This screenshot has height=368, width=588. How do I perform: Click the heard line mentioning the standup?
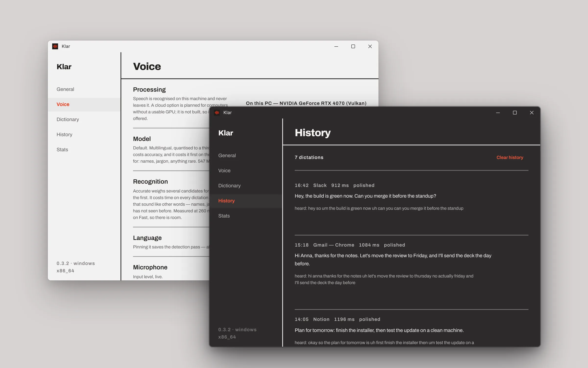click(x=379, y=208)
